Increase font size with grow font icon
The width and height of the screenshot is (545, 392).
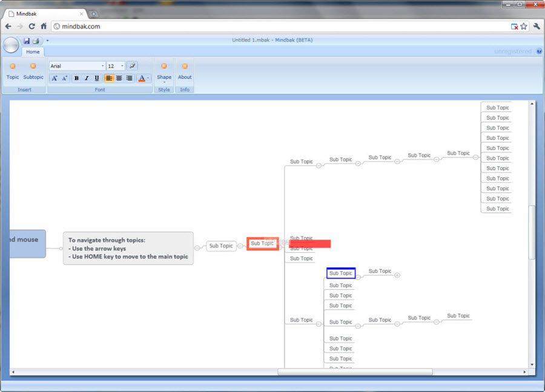pyautogui.click(x=54, y=78)
